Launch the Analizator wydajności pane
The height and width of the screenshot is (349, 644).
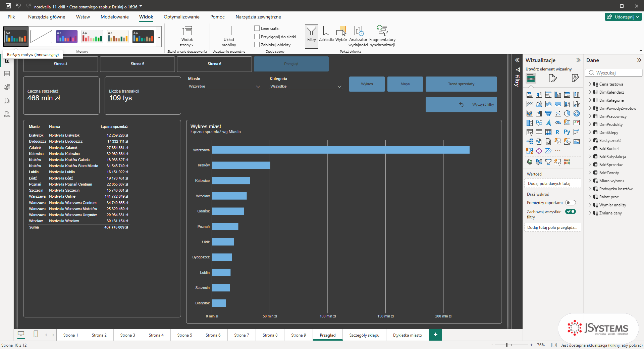(x=358, y=36)
